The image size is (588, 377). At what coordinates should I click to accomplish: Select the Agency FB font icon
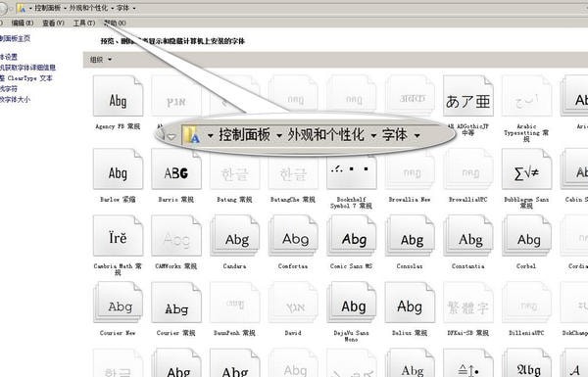(119, 96)
